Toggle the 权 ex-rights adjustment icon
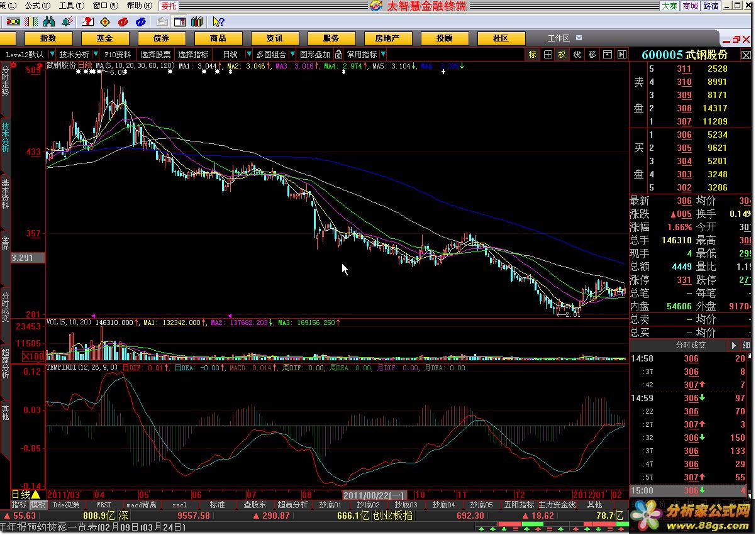This screenshot has width=756, height=535. (x=562, y=55)
